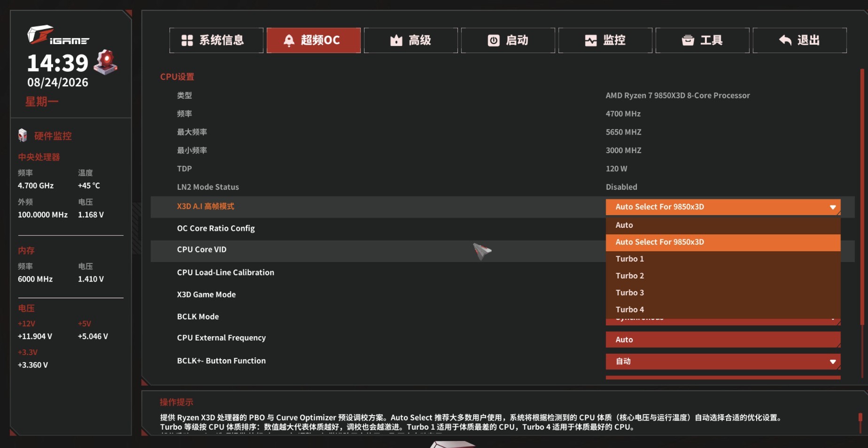Choose Auto Select For 9850x3D in list
The image size is (868, 448).
point(723,242)
